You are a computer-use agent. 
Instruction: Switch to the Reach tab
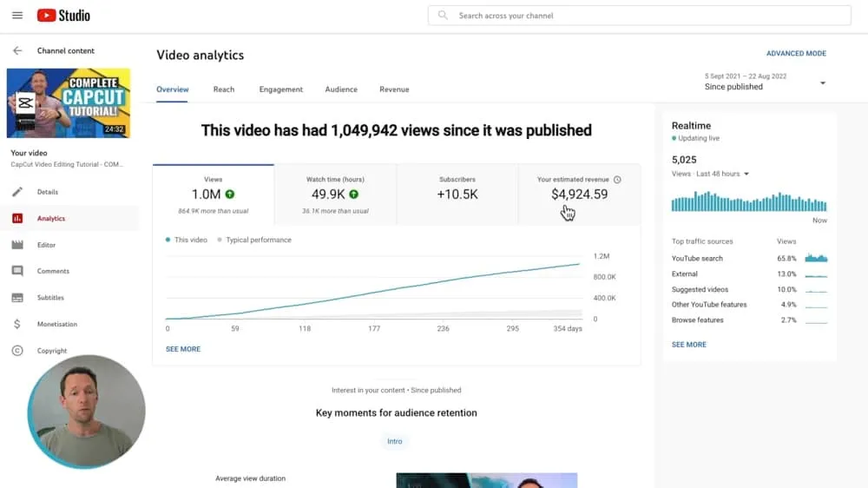(x=224, y=89)
